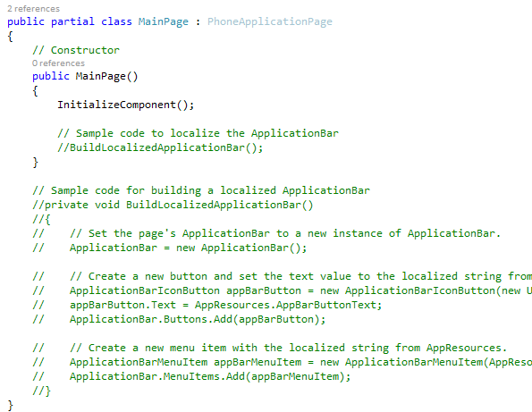This screenshot has height=412, width=532.
Task: Click the ApplicationBarMenuItem appBarMenuItem declaration line
Action: [x=300, y=362]
